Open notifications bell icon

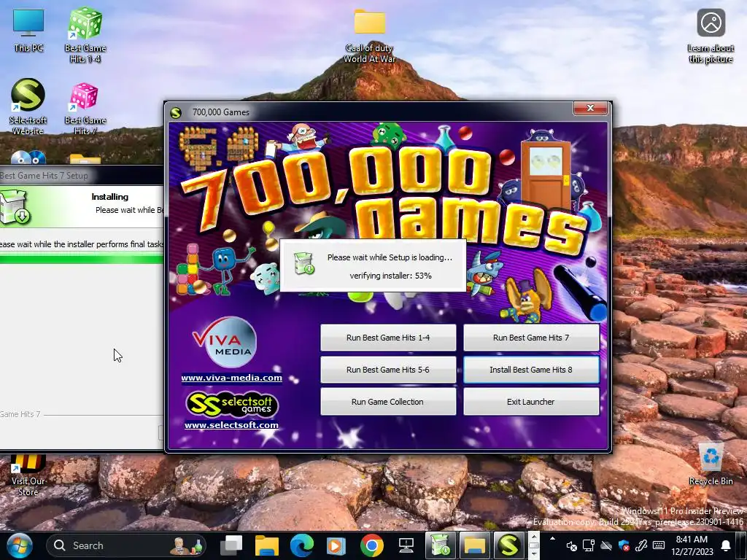pos(726,545)
